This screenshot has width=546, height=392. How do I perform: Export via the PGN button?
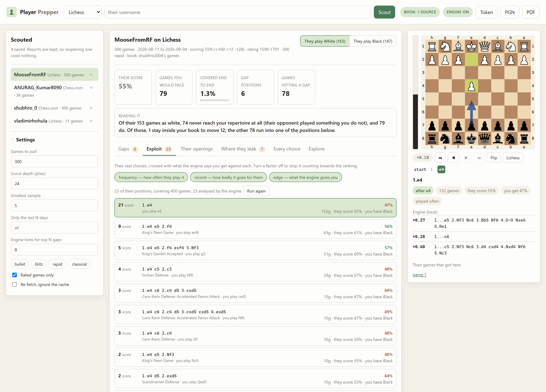point(510,12)
